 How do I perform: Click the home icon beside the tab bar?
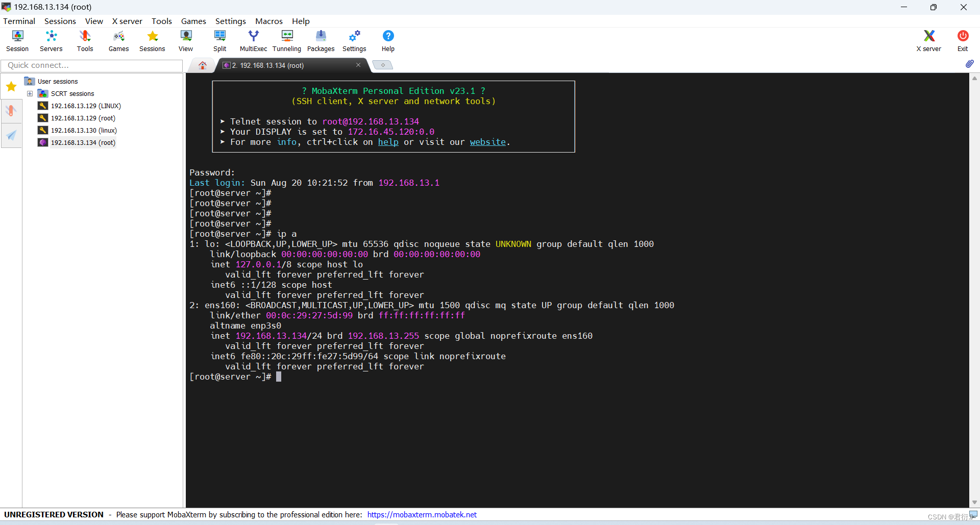coord(202,65)
